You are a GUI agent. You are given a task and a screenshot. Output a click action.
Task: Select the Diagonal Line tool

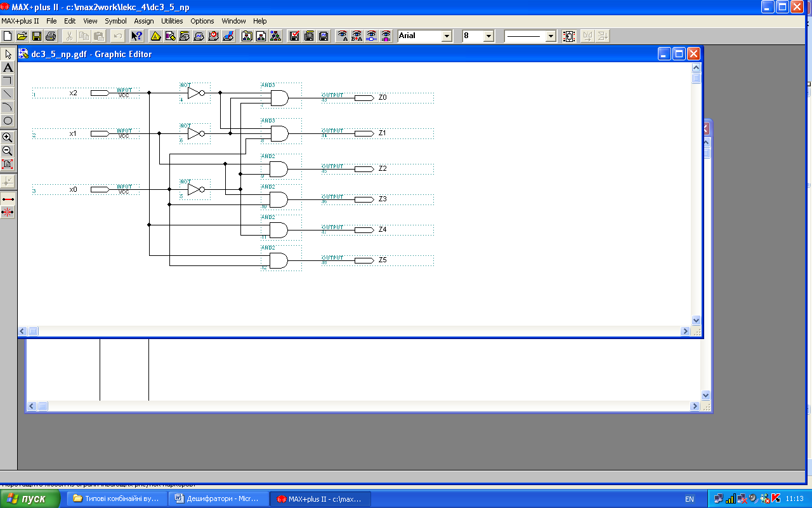click(x=8, y=94)
